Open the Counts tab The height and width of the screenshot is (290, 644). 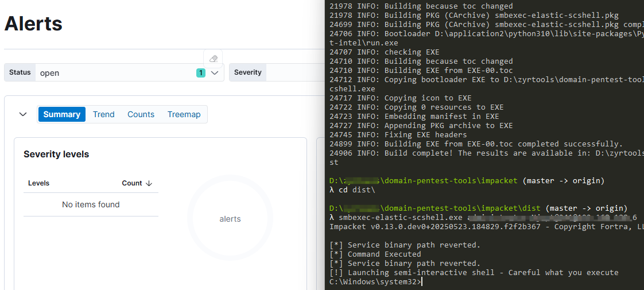coord(141,114)
